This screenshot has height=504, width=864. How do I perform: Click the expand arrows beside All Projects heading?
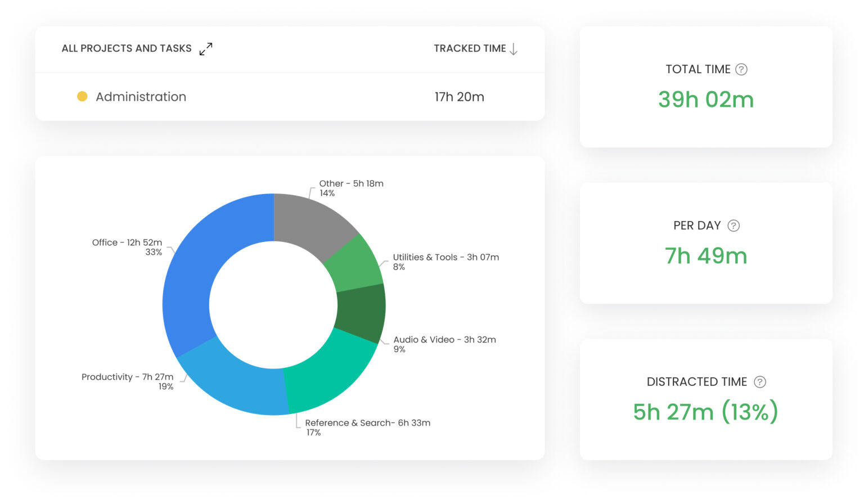click(206, 49)
